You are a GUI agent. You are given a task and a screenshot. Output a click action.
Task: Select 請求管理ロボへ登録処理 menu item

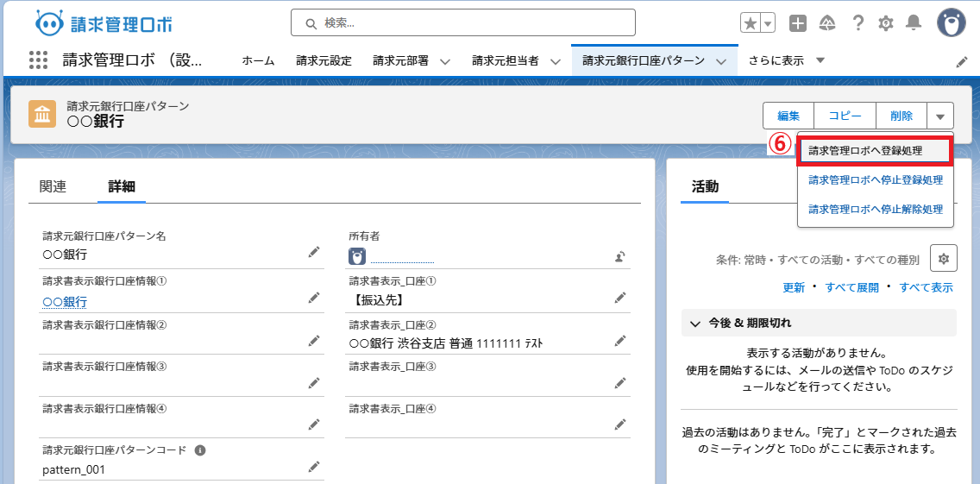point(875,150)
